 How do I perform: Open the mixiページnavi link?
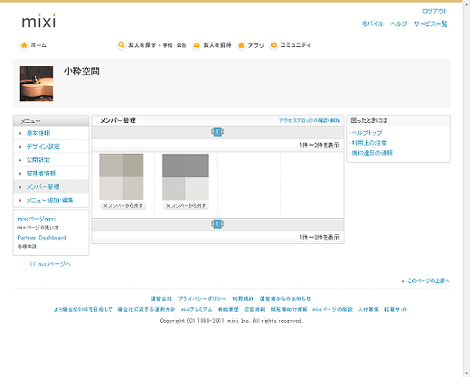coord(37,219)
